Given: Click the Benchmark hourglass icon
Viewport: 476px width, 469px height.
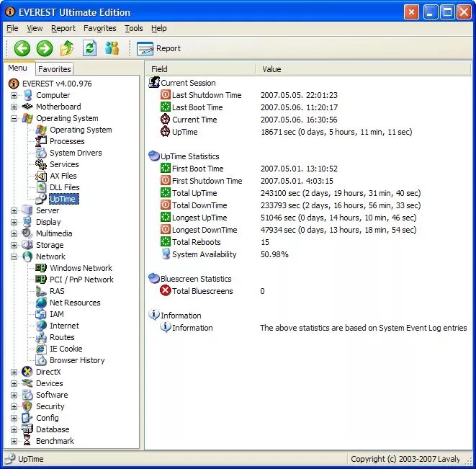Looking at the screenshot, I should tap(27, 441).
